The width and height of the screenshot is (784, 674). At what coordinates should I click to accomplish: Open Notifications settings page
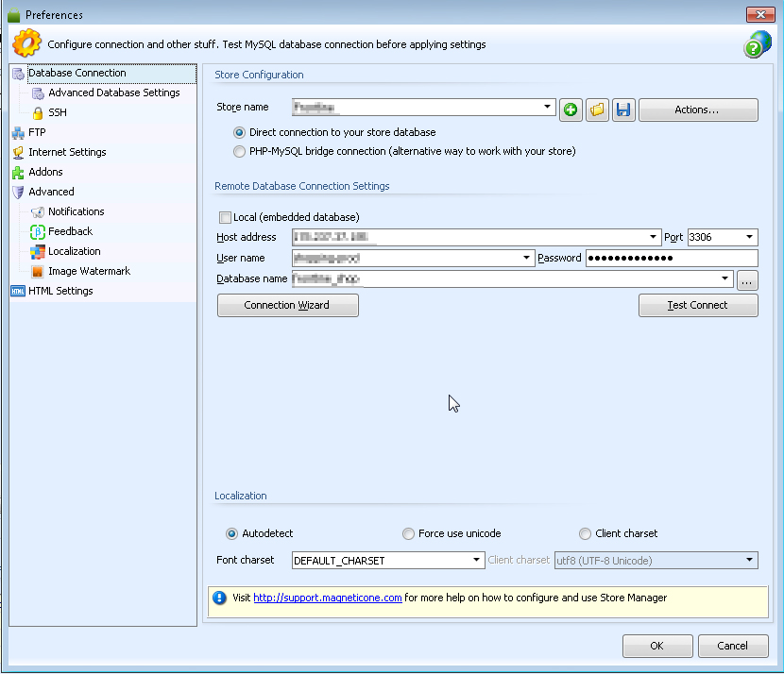[76, 211]
